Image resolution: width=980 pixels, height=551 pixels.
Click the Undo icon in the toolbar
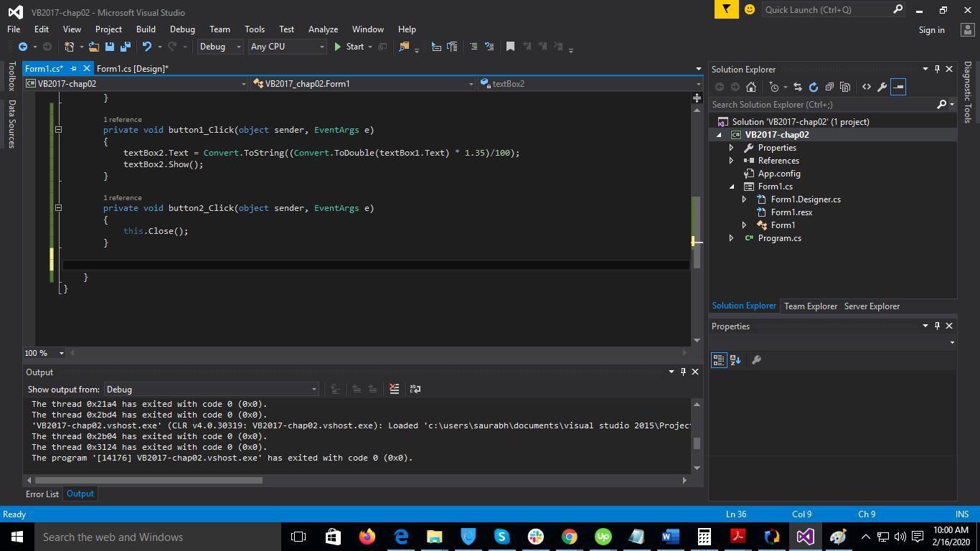pyautogui.click(x=147, y=47)
